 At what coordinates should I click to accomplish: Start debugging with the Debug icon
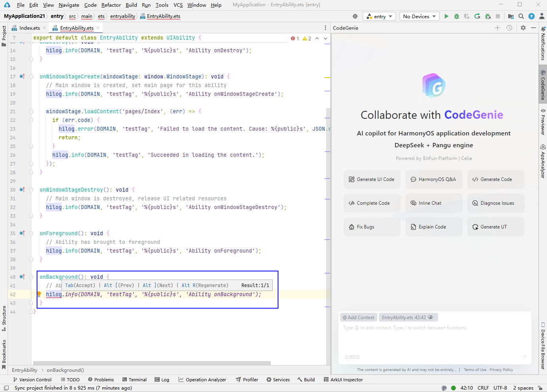456,16
